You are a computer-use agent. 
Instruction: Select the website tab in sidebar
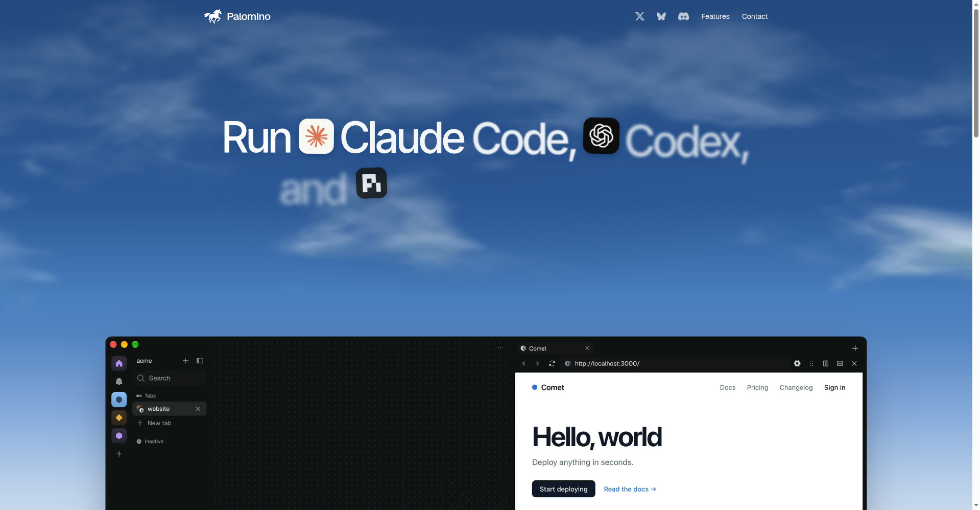pos(170,409)
